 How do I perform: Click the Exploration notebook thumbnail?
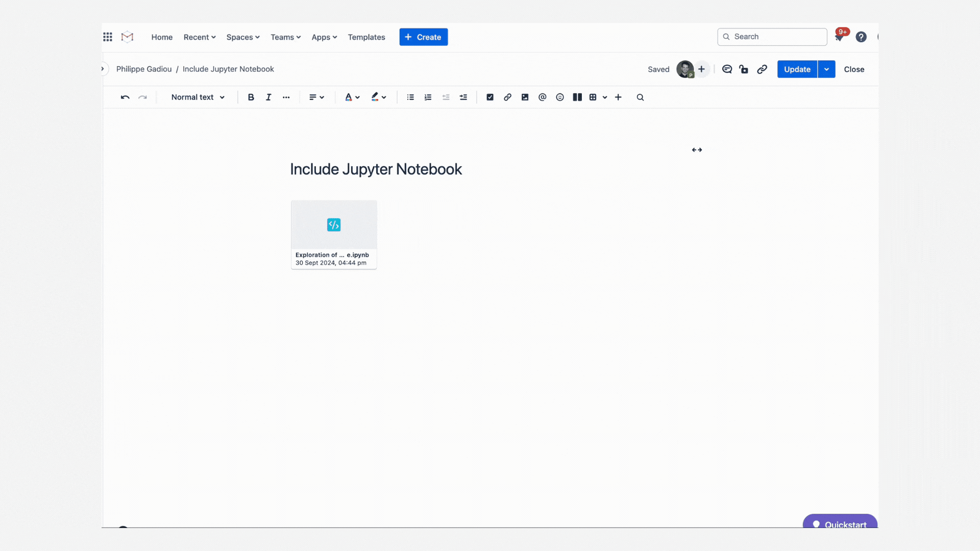[x=333, y=234]
